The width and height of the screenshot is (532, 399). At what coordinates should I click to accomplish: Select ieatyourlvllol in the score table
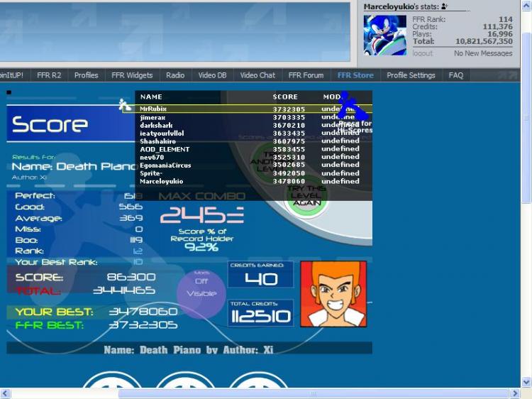(162, 133)
